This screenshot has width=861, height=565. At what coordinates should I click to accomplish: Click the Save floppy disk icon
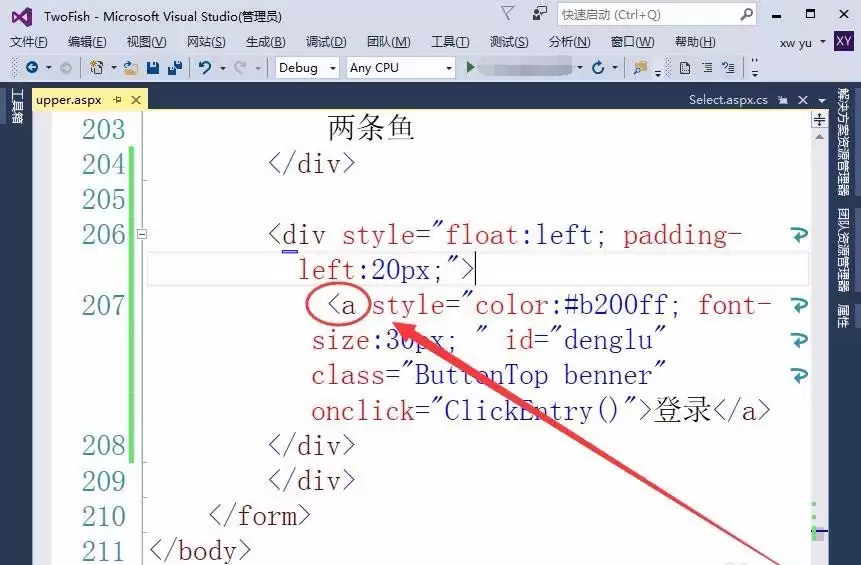(153, 68)
